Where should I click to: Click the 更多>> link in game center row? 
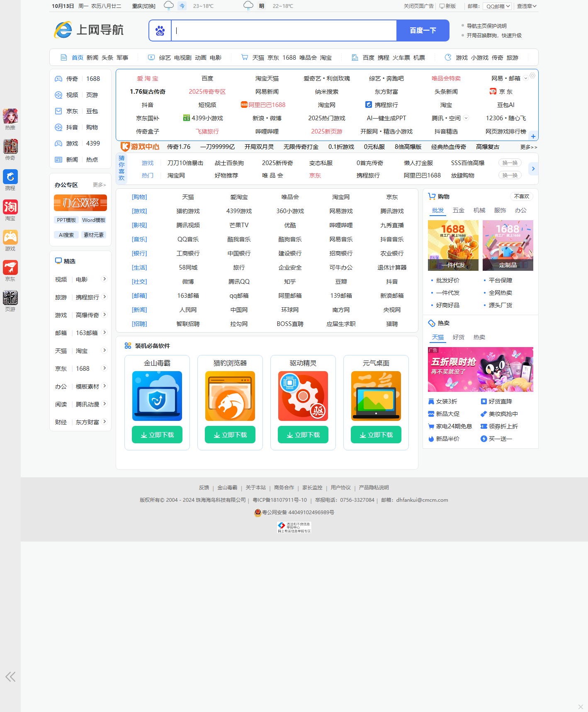point(529,147)
